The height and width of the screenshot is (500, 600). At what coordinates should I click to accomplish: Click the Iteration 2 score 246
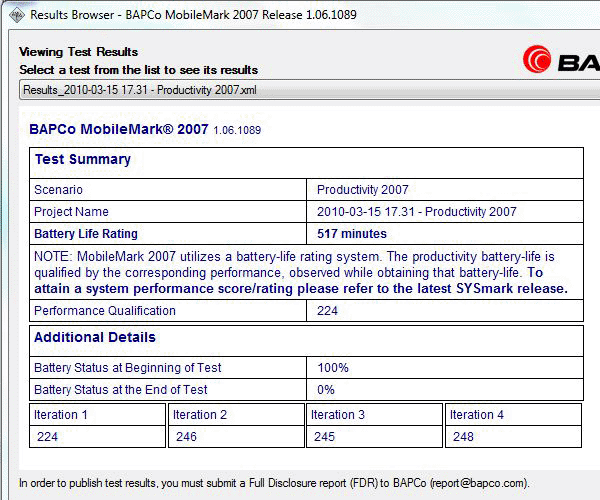(186, 436)
